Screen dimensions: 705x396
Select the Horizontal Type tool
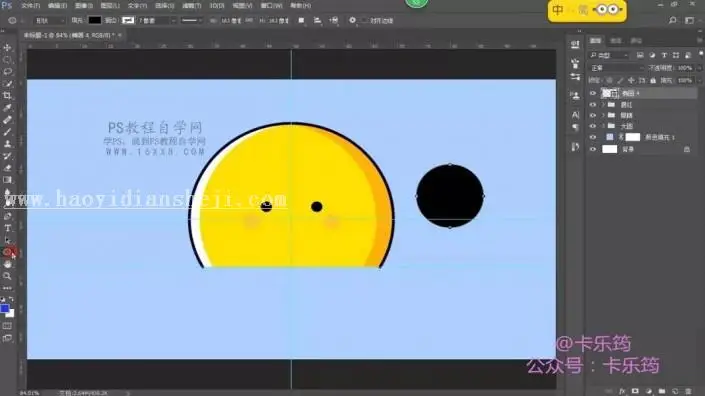coord(7,228)
